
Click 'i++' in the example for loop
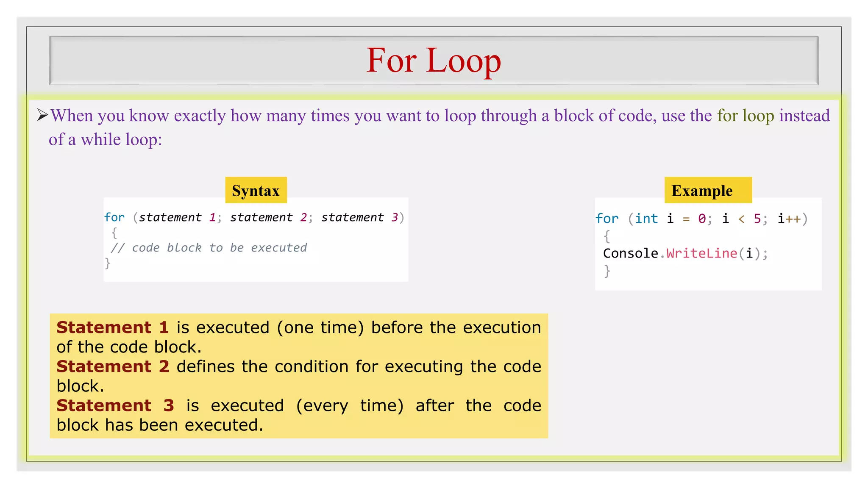789,219
